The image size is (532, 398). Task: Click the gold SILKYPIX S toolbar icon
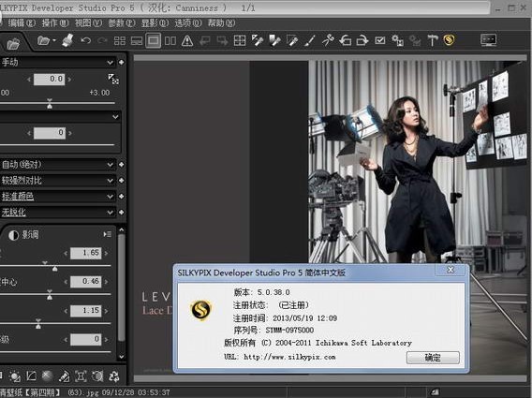coord(449,40)
